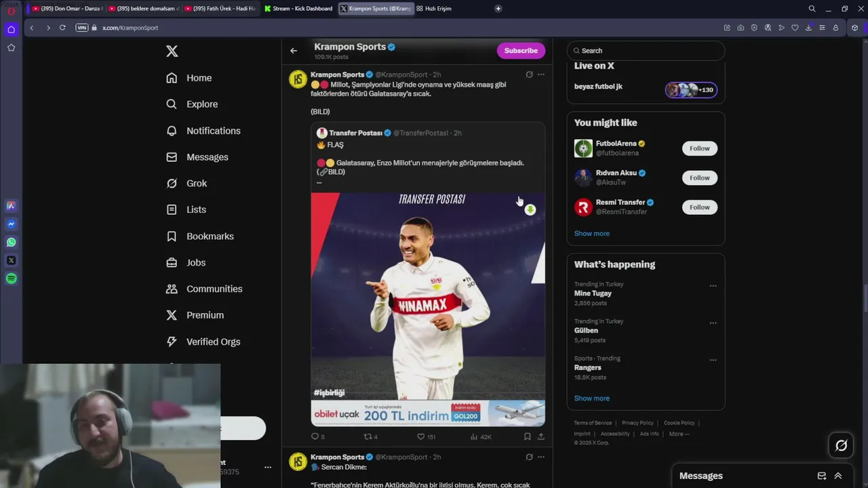Open the Privacy Policy link

tap(637, 423)
